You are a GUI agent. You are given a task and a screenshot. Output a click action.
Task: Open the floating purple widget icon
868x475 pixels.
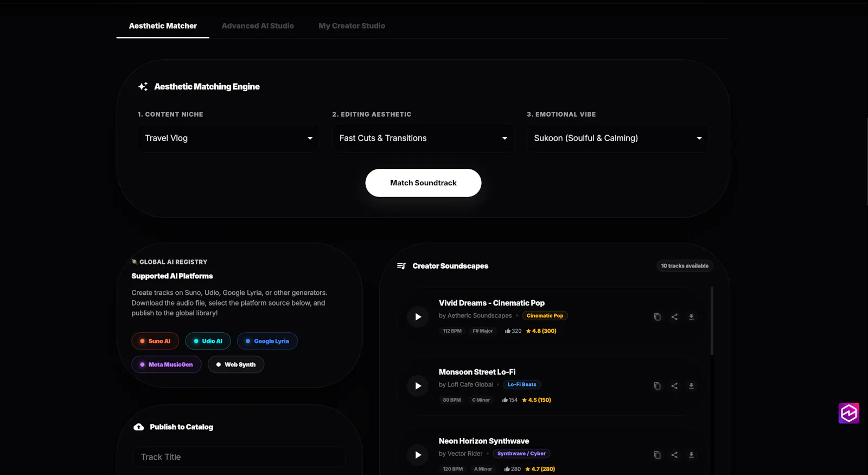tap(849, 413)
